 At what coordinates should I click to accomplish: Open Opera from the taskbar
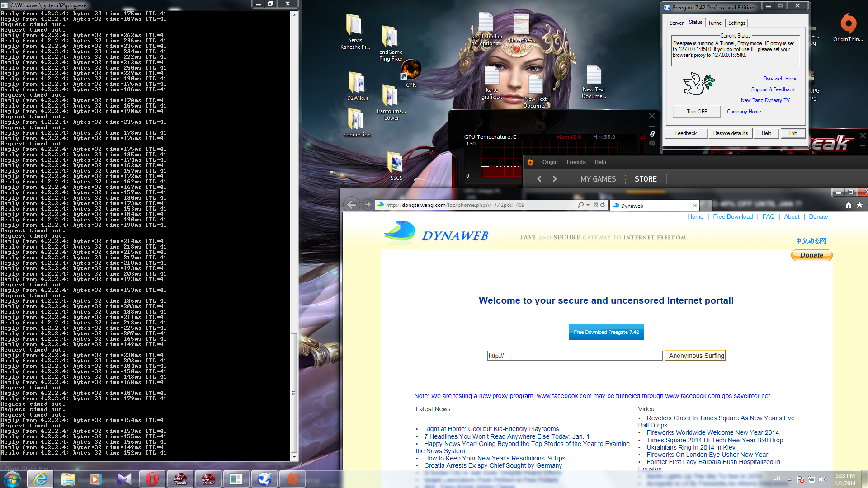click(x=152, y=479)
